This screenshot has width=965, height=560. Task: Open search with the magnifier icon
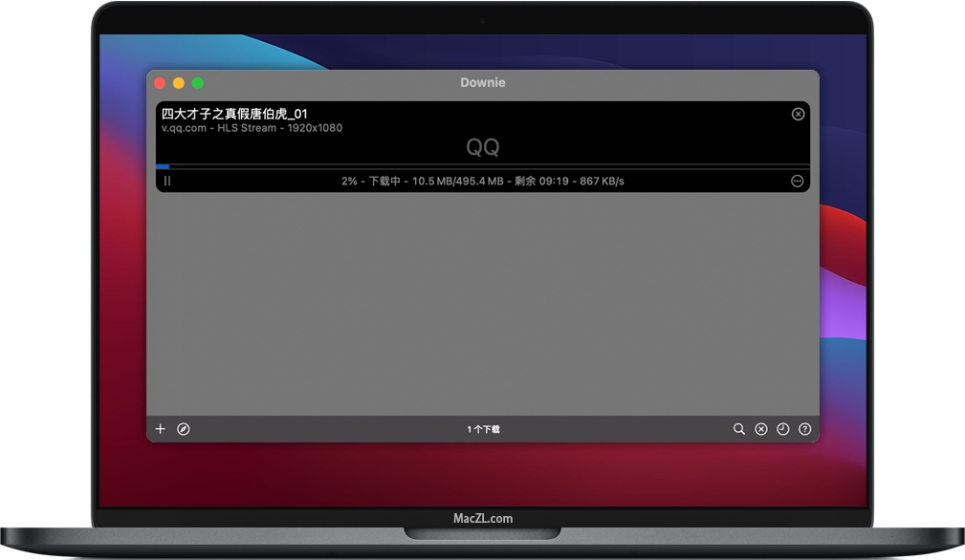coord(739,429)
